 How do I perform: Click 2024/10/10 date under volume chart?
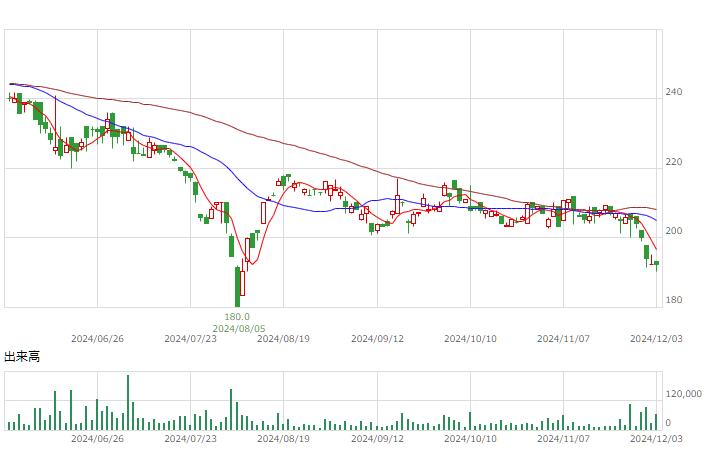coord(470,439)
